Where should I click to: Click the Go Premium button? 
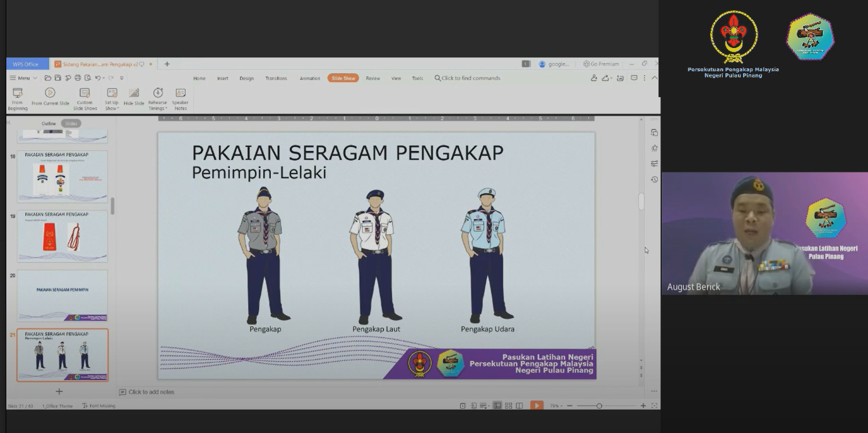602,64
